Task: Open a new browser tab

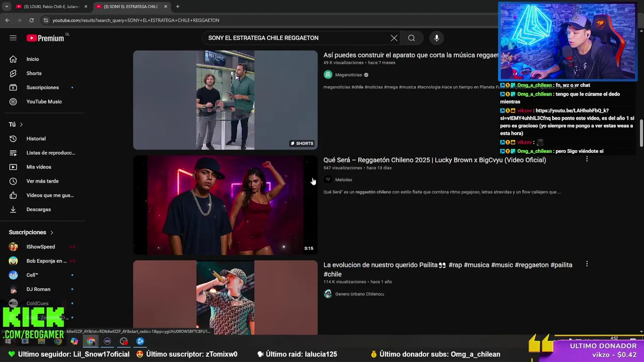Action: [178, 7]
